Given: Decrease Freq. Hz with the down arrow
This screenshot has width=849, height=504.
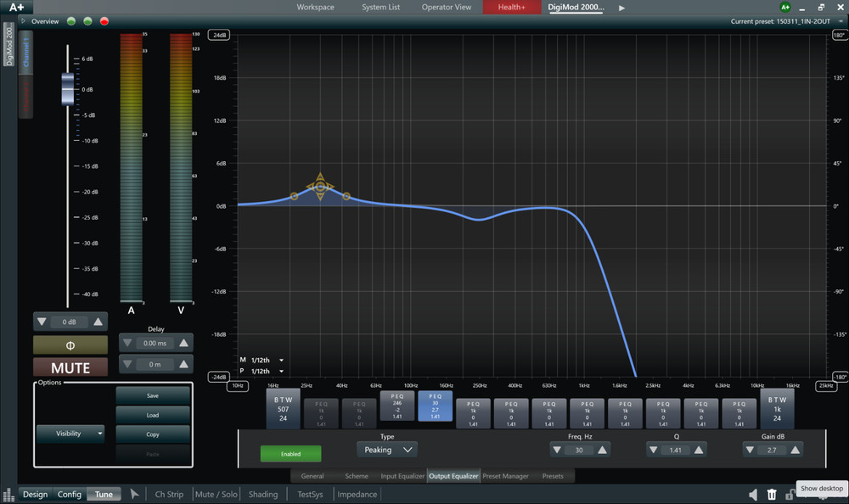Looking at the screenshot, I should 558,450.
